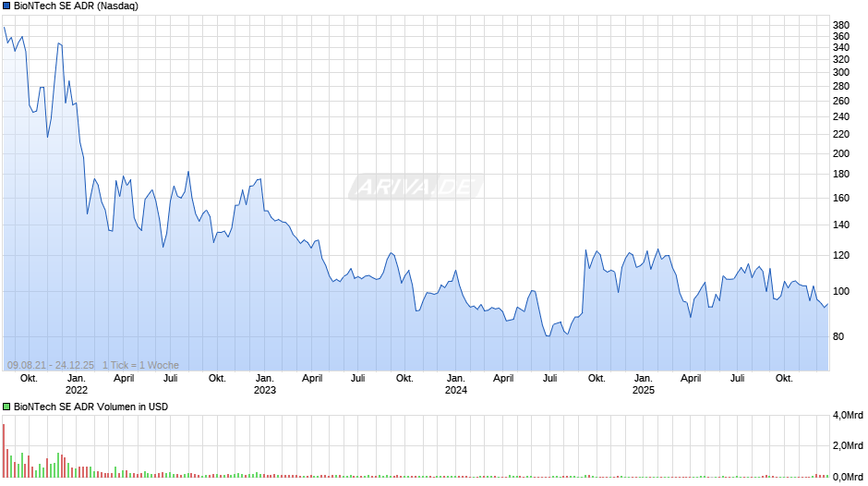Screen dimensions: 868x486
Task: Click the 'Jan. 2022' time axis label
Action: (x=77, y=384)
